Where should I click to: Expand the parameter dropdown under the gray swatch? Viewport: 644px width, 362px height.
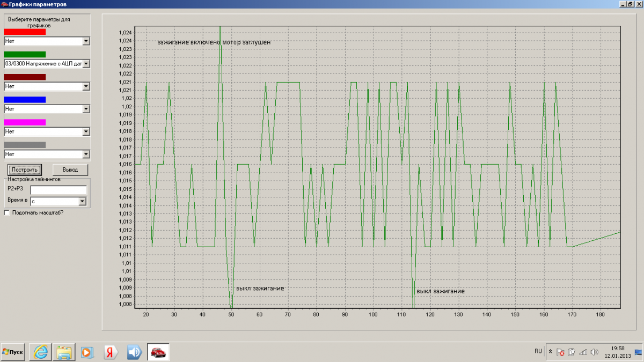tap(86, 154)
